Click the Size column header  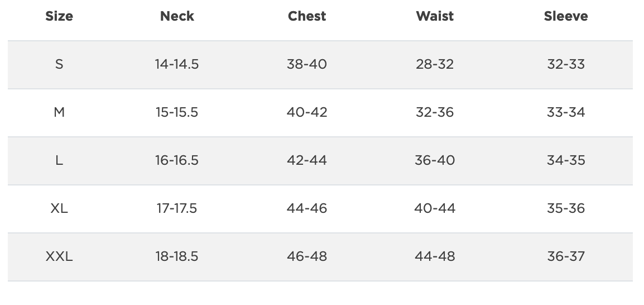[x=59, y=16]
